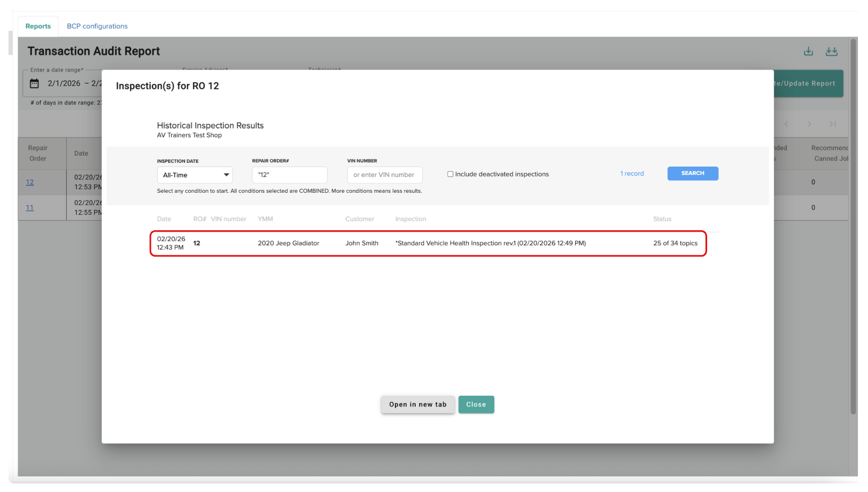The height and width of the screenshot is (492, 868).
Task: Switch to BCP configurations tab
Action: 97,26
